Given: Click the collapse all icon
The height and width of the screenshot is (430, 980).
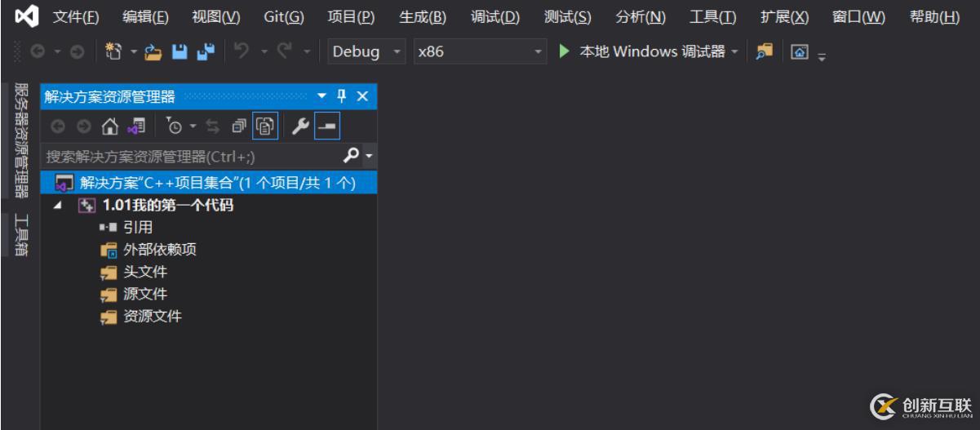Looking at the screenshot, I should click(x=240, y=126).
